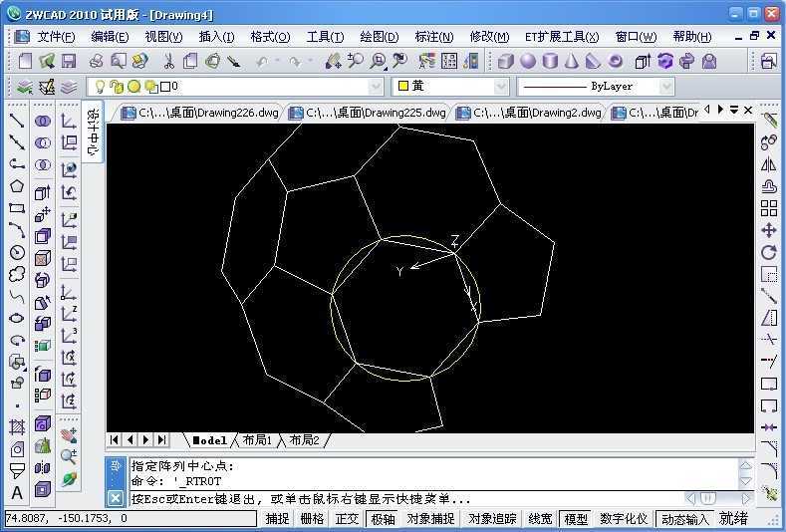786x532 pixels.
Task: Switch to Drawing2.dwg tab
Action: (x=530, y=113)
